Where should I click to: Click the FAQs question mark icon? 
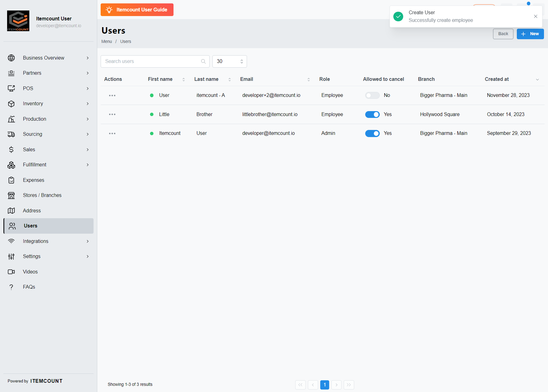coord(11,287)
